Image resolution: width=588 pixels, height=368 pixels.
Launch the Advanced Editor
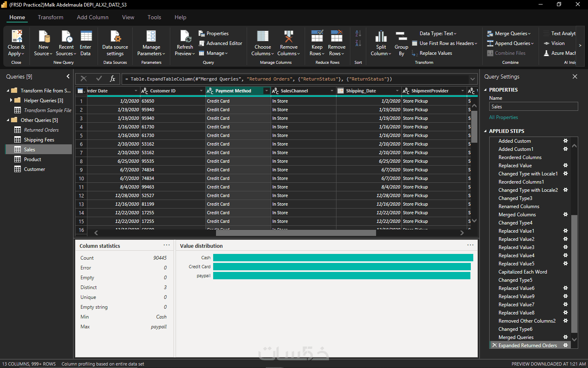click(220, 43)
